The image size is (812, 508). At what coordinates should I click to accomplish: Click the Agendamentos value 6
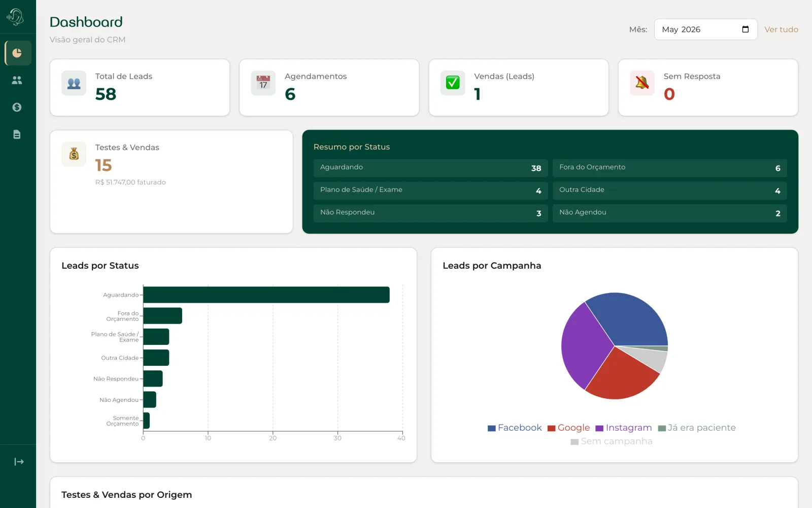tap(290, 94)
